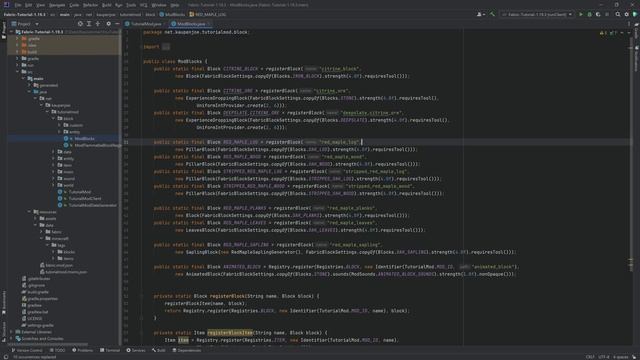
Task: Open the Build menu
Action: point(107,5)
